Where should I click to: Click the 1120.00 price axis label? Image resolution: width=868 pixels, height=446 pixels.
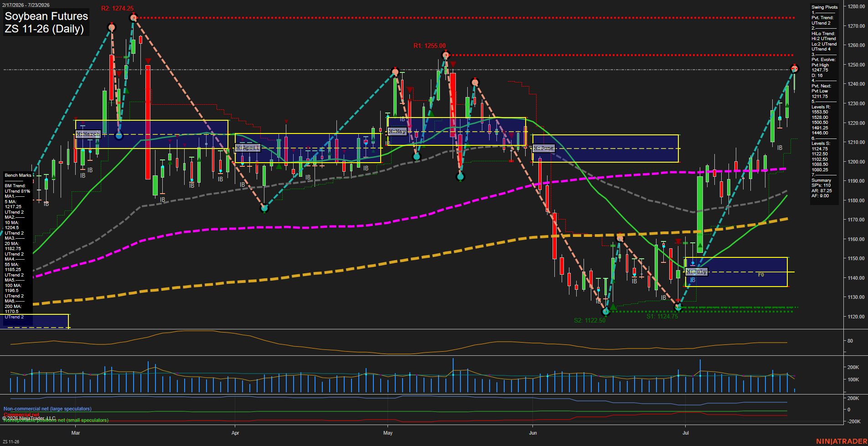[x=856, y=317]
